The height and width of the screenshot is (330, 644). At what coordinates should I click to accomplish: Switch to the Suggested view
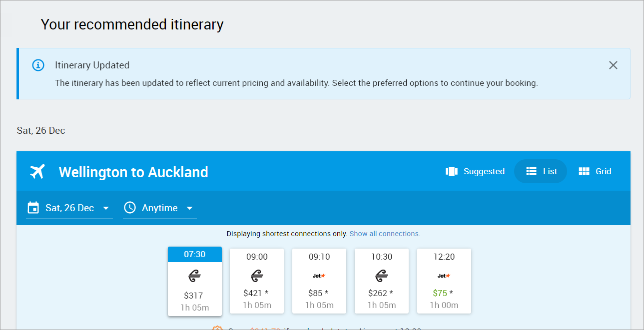(x=475, y=171)
